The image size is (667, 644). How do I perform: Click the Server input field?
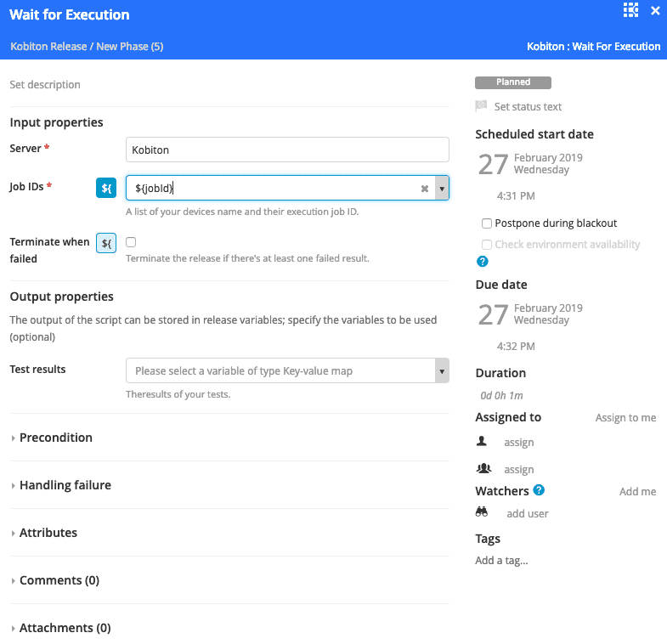tap(286, 150)
